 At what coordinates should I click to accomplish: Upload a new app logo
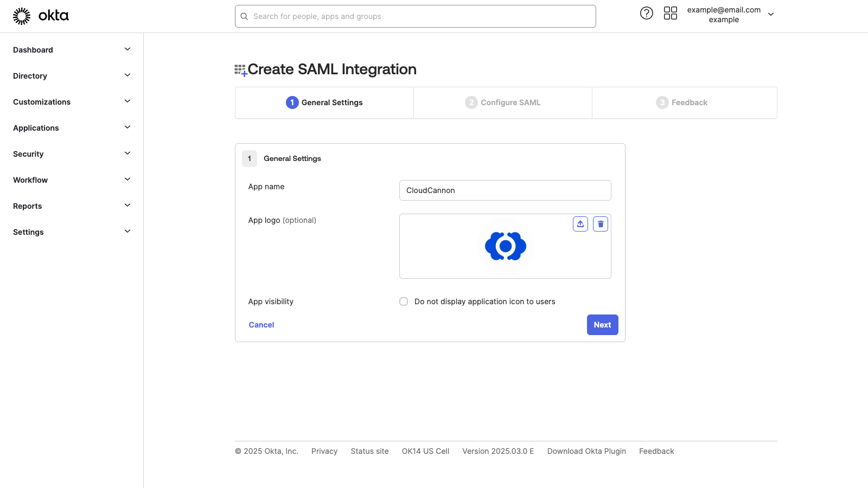coord(580,223)
